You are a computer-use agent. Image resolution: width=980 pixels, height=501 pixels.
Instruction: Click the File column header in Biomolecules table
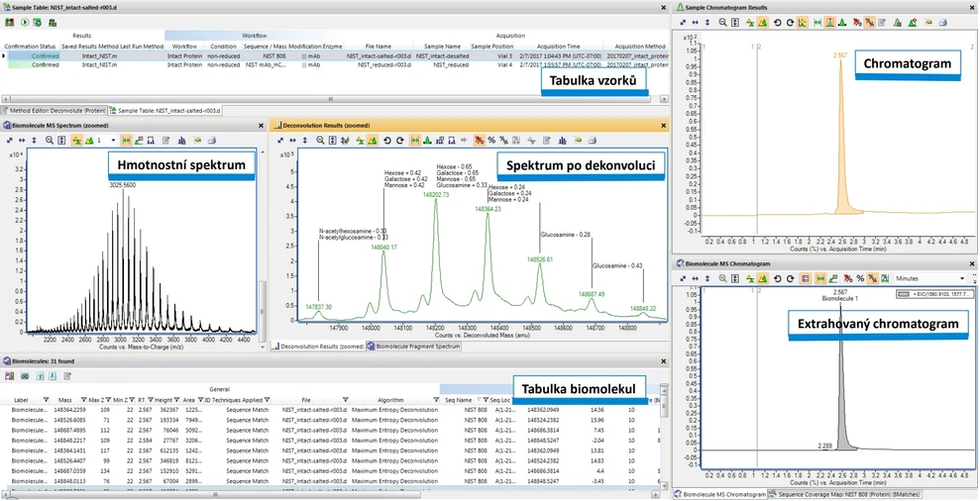point(306,400)
